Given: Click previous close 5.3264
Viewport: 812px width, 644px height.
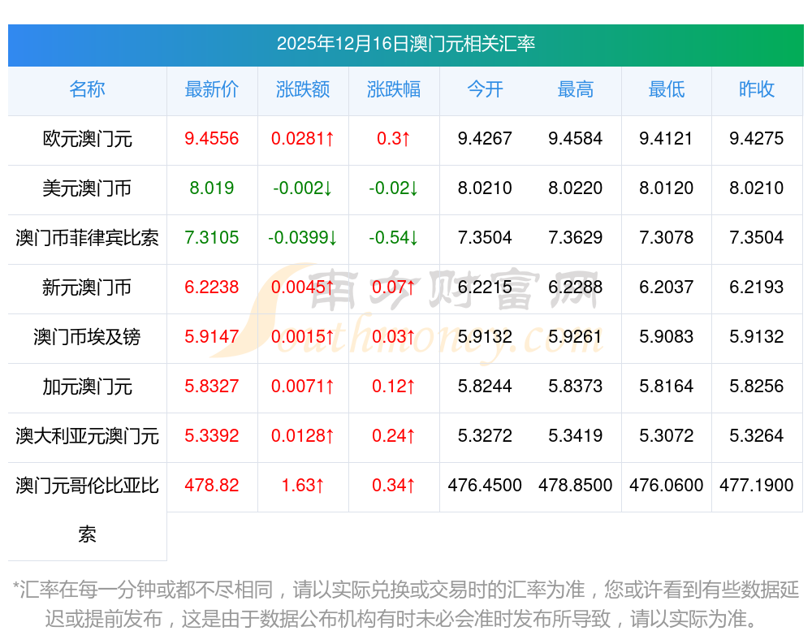Looking at the screenshot, I should (x=757, y=435).
